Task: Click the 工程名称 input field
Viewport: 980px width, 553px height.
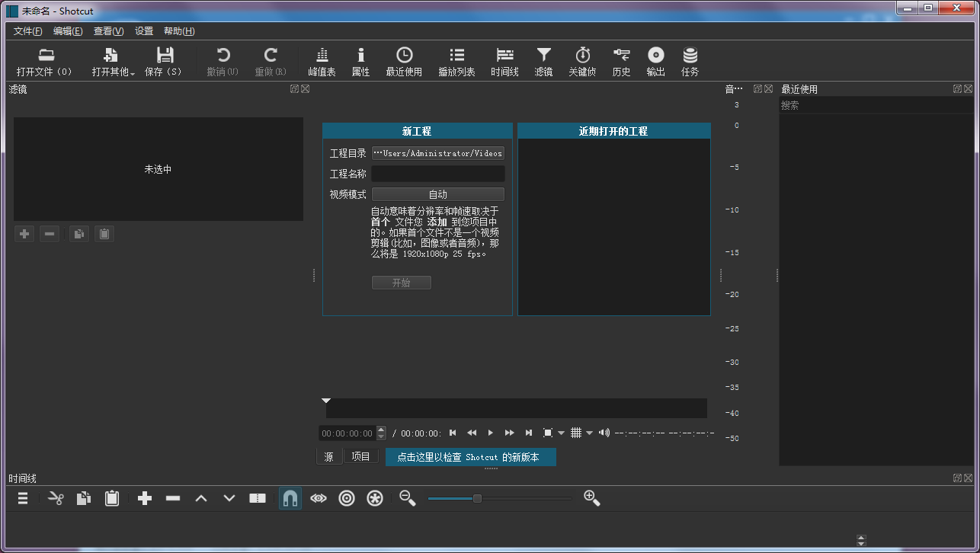Action: [437, 173]
